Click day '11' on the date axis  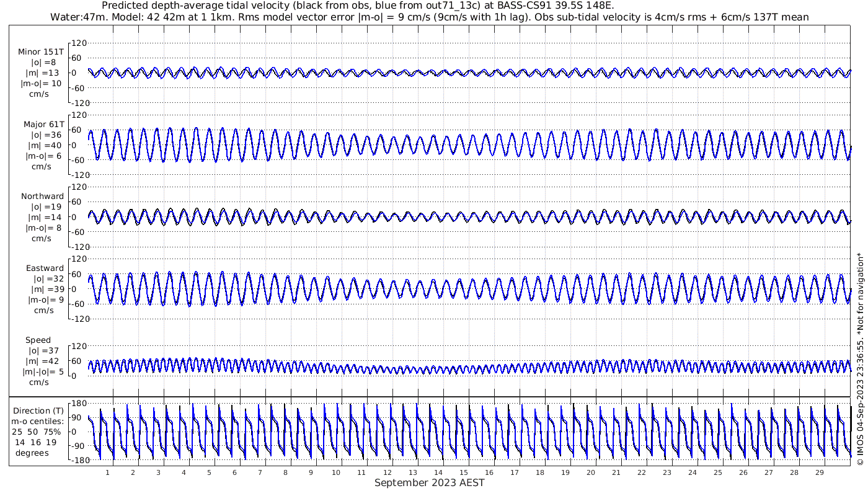(361, 472)
